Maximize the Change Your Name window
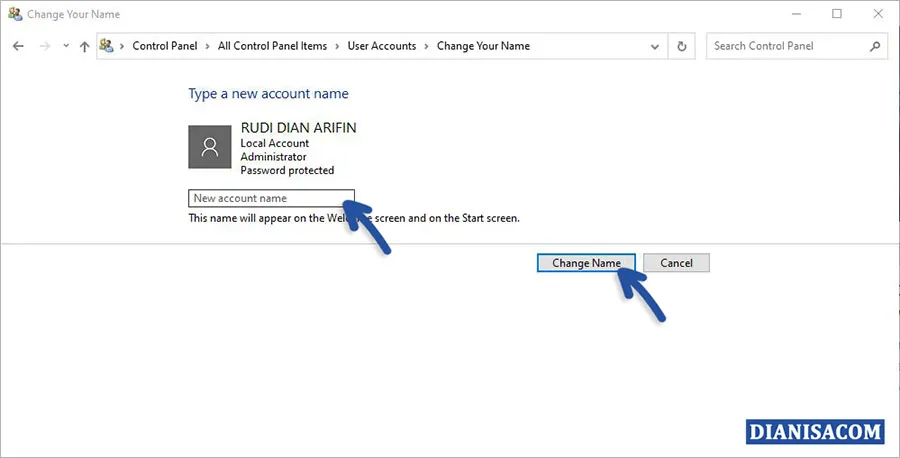 tap(837, 14)
